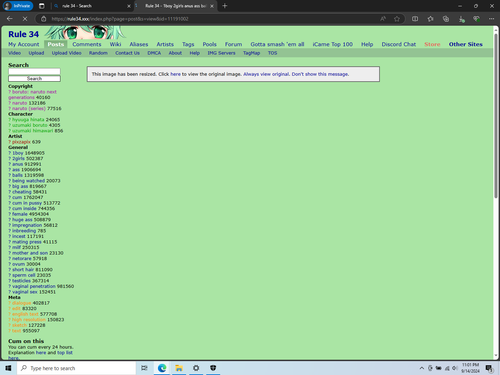Open the Collections toolbar icon
The height and width of the screenshot is (375, 500).
(446, 19)
